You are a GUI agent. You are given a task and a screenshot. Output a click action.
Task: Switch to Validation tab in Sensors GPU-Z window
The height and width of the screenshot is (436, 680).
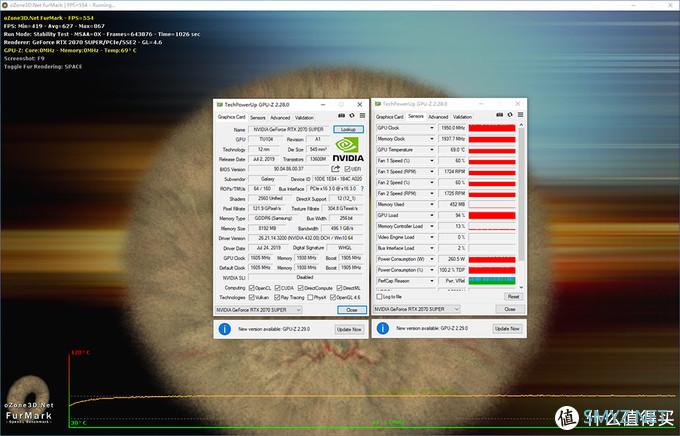click(462, 117)
